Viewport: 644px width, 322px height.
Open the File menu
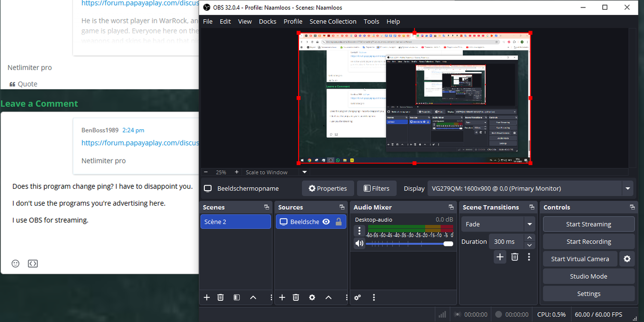pyautogui.click(x=207, y=22)
